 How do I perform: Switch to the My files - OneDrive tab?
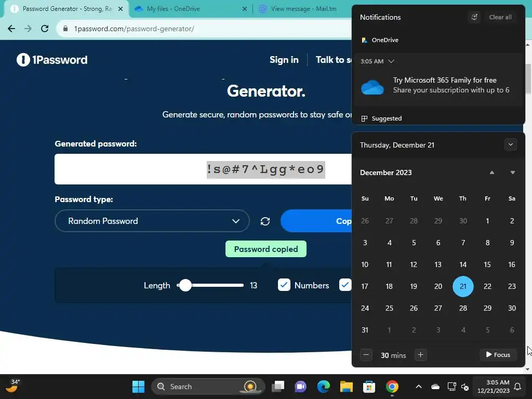click(190, 9)
